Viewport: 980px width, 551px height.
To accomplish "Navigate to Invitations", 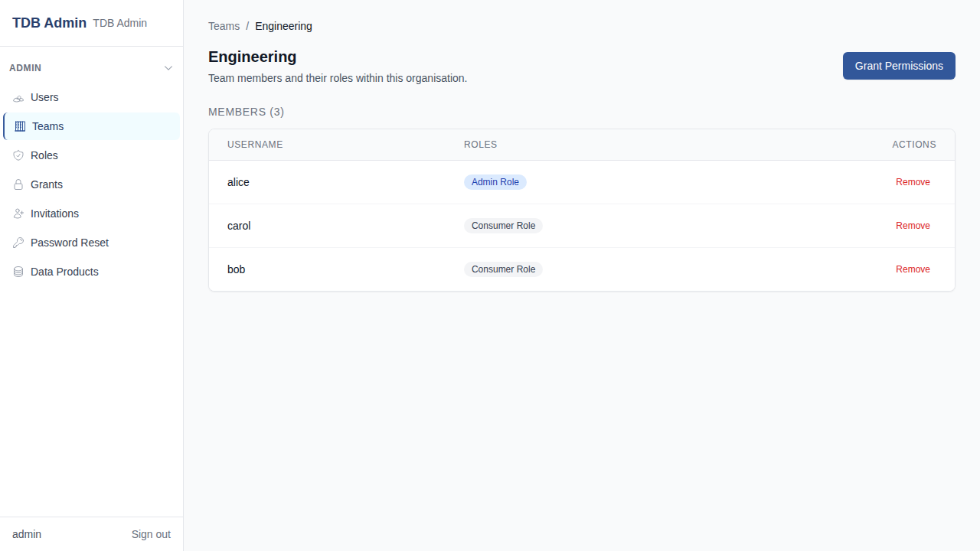I will tap(92, 214).
